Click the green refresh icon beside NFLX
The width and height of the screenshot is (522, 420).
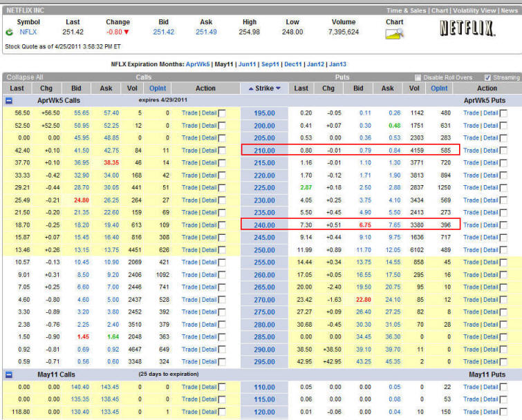click(x=8, y=32)
